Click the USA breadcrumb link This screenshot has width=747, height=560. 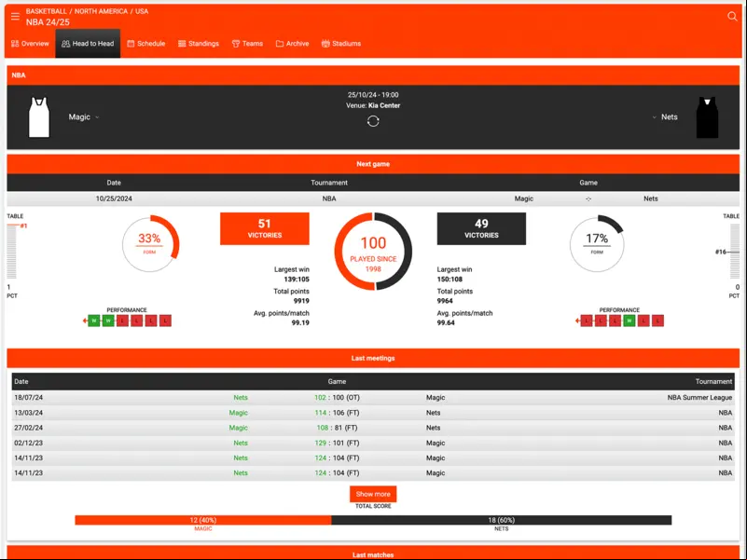[142, 11]
